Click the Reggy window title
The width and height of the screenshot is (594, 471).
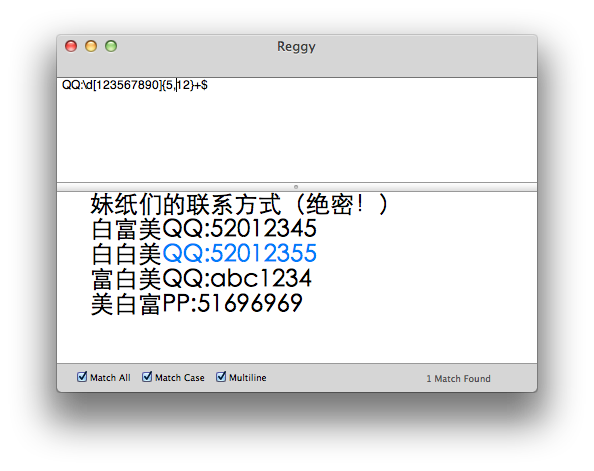tap(296, 47)
